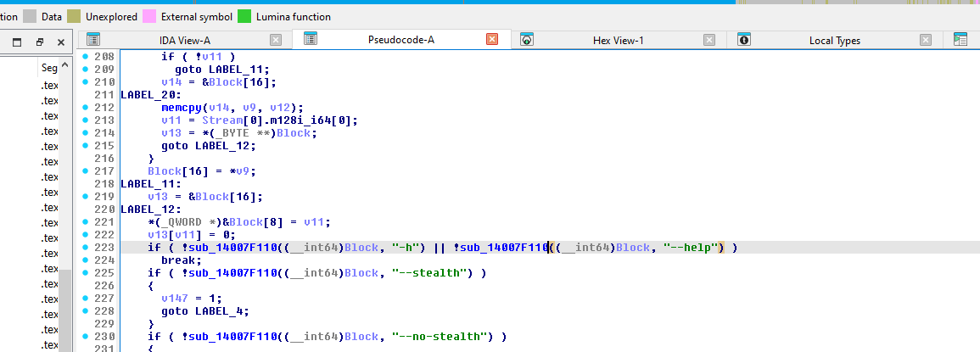Click the Lumina function green color swatch
The width and height of the screenshot is (980, 352).
[x=244, y=17]
